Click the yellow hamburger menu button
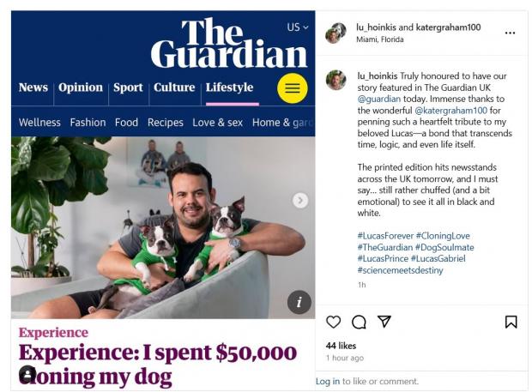532x392 pixels. tap(293, 87)
